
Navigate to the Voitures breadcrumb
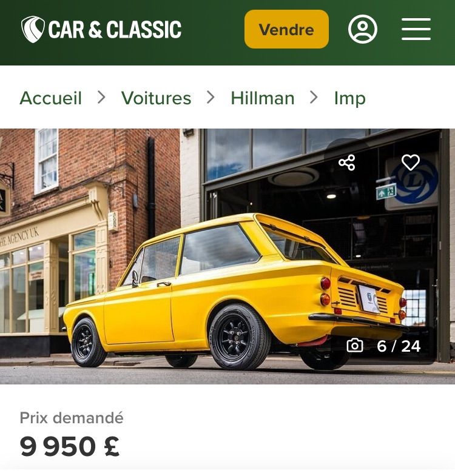[x=156, y=98]
